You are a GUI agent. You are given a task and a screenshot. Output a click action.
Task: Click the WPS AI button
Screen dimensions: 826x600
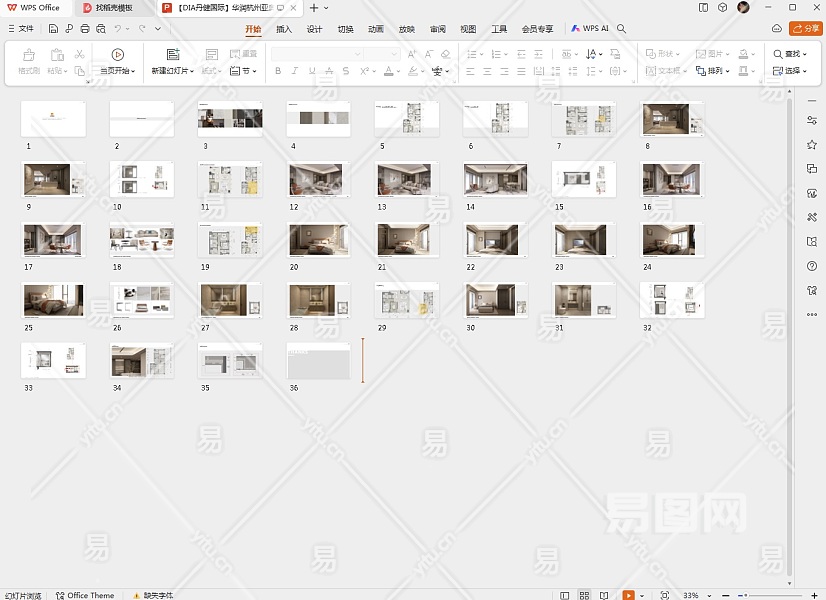590,29
